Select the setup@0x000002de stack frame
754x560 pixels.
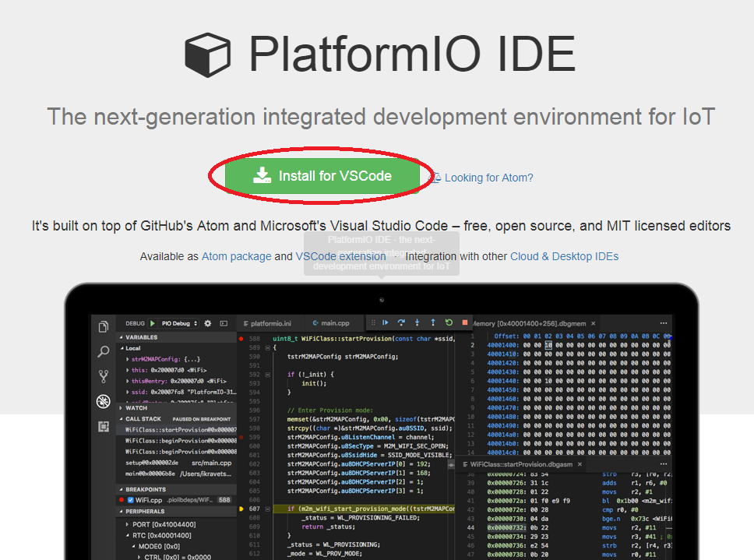point(177,463)
